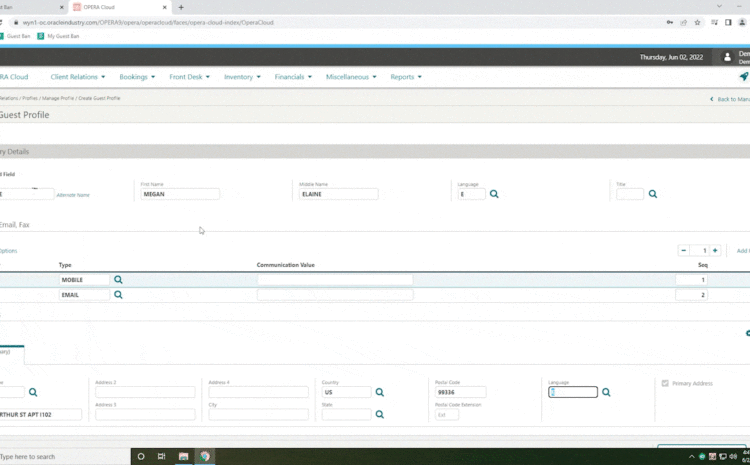
Task: Search communication types for the EMAIL row
Action: (118, 295)
